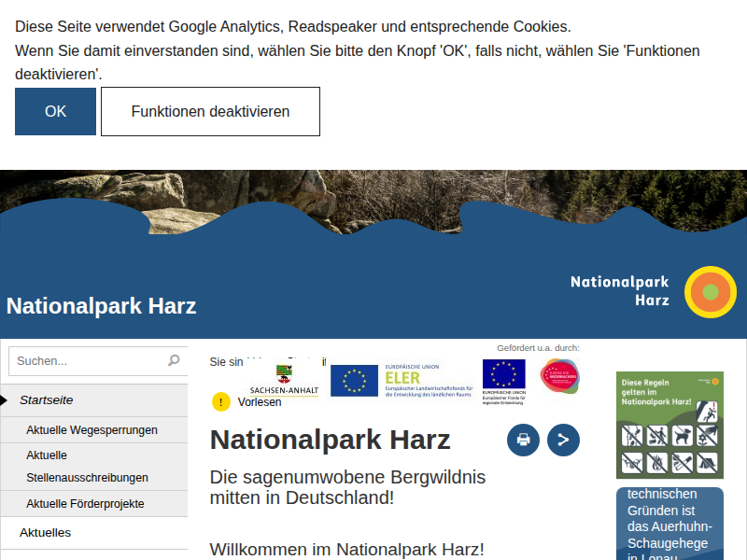Click the Nationalpark Harz site title banner
This screenshot has width=747, height=560.
[101, 304]
